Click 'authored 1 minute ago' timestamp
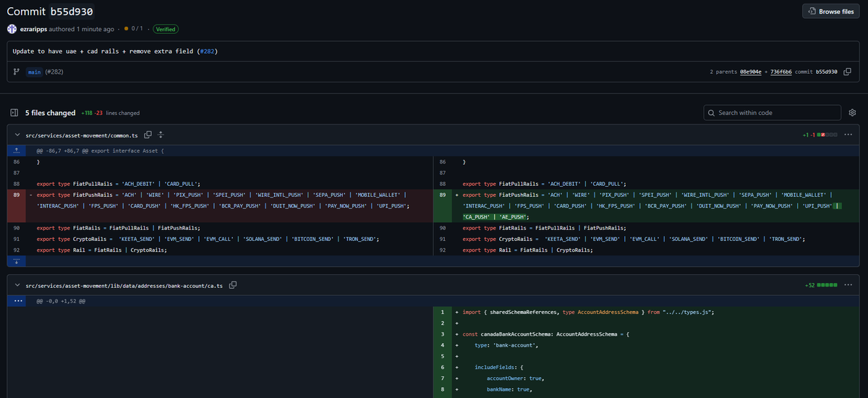The image size is (868, 398). pos(81,29)
